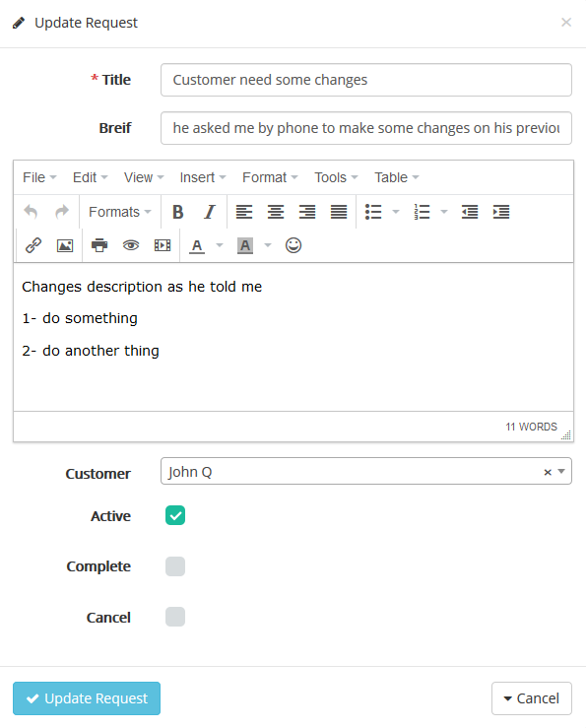Check the Cancel checkbox
The image size is (586, 728).
pos(175,617)
